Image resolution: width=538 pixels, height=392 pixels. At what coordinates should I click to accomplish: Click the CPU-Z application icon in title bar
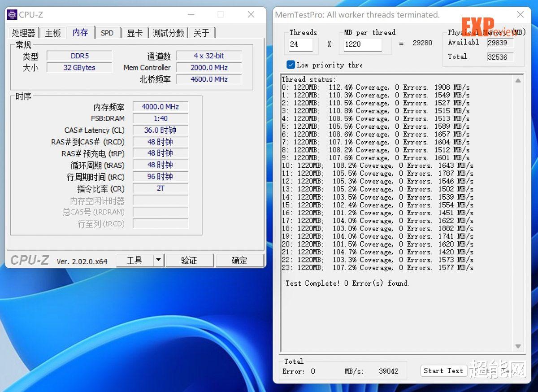pos(13,14)
